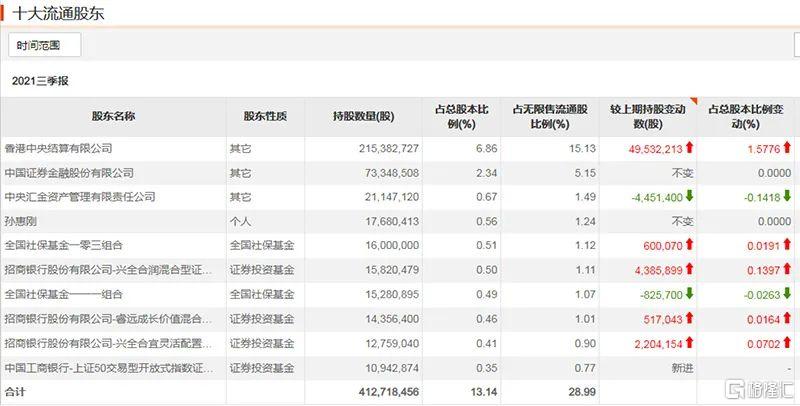Screen dimensions: 800x406
Task: Click 个人 shareholder type cell
Action: [240, 221]
